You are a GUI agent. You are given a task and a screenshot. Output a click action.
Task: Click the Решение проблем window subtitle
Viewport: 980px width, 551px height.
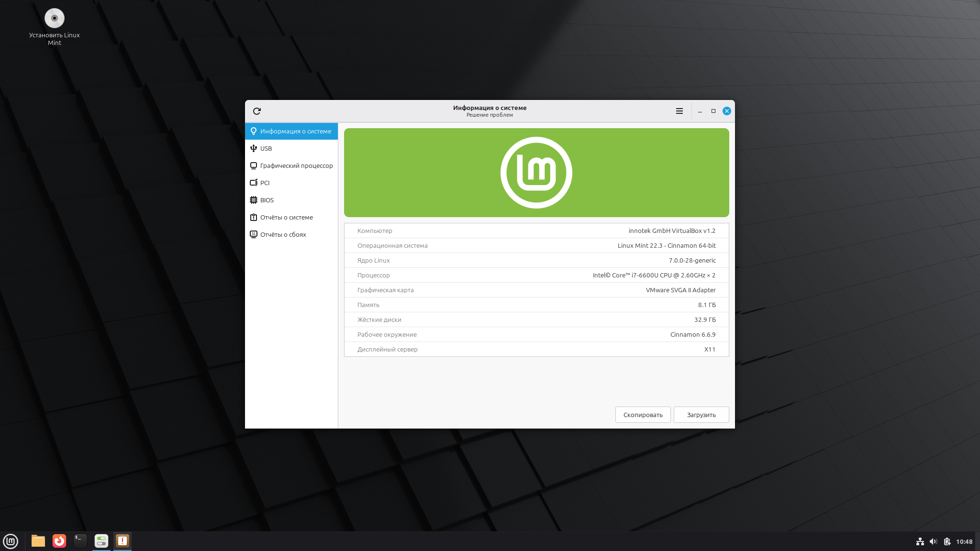(490, 115)
